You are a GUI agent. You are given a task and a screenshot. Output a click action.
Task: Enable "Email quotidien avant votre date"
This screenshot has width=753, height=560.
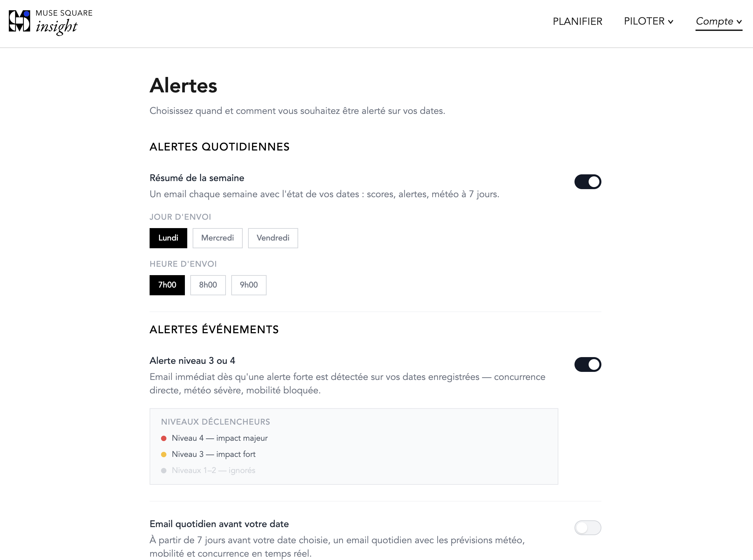coord(588,528)
